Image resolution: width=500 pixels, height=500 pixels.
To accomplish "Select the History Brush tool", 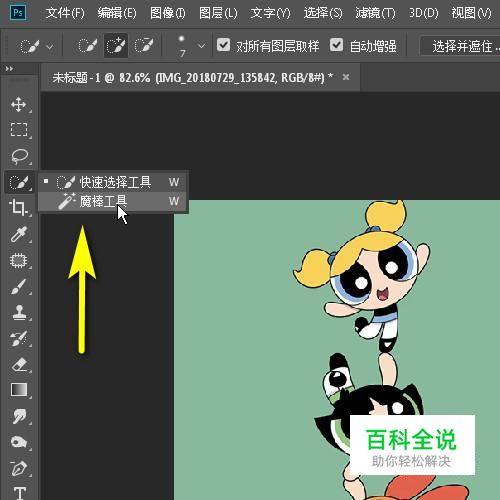I will (x=19, y=339).
